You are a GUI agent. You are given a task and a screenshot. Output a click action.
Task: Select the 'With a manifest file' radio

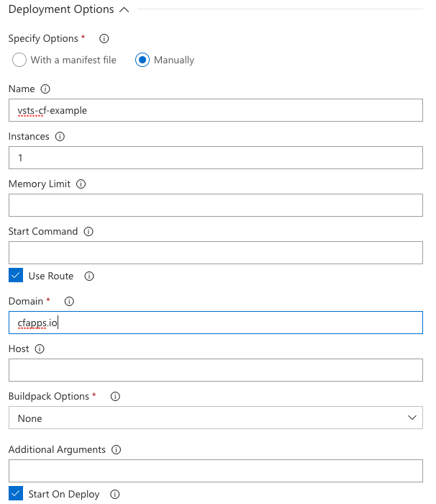19,60
